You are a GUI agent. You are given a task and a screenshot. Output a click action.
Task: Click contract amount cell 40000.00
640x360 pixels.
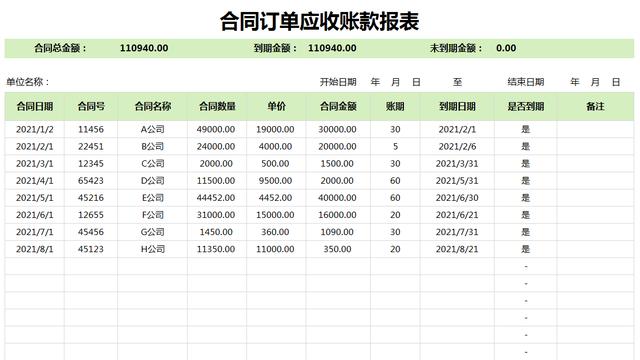pyautogui.click(x=338, y=198)
